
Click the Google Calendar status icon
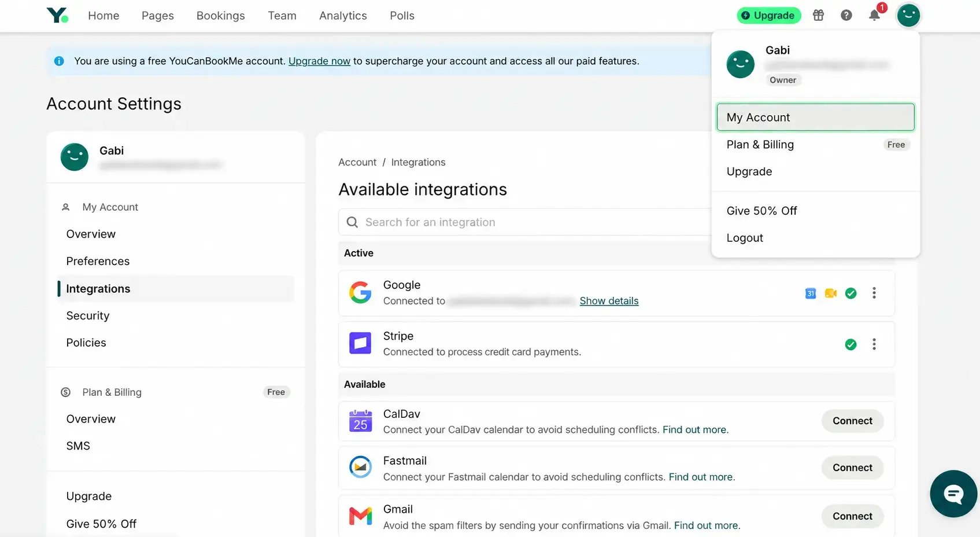pyautogui.click(x=811, y=293)
